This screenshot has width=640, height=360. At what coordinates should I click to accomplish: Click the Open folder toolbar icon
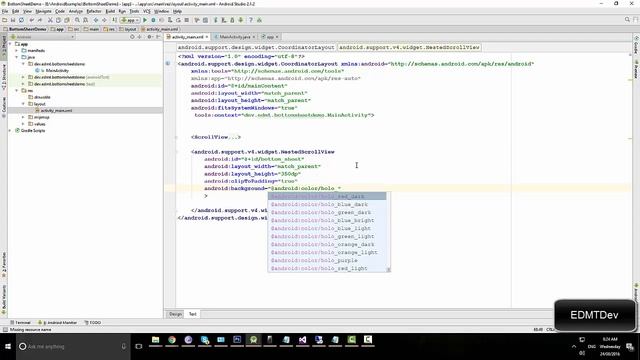coord(4,20)
